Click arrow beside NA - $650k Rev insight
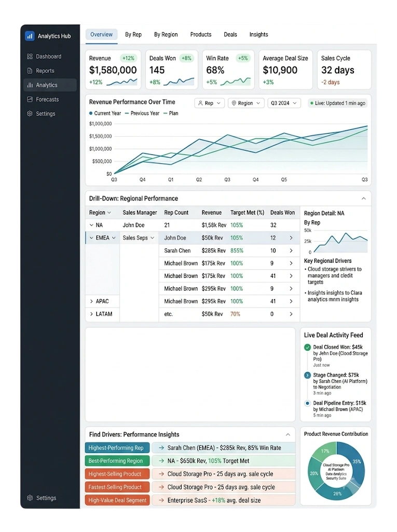This screenshot has height=532, width=397. [161, 461]
